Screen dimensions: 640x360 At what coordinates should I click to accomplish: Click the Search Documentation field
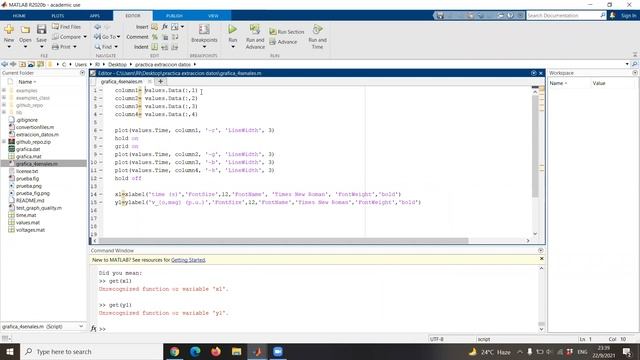click(562, 16)
